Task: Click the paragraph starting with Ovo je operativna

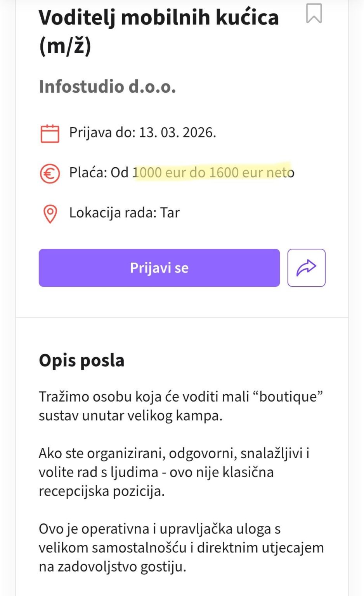Action: click(181, 547)
